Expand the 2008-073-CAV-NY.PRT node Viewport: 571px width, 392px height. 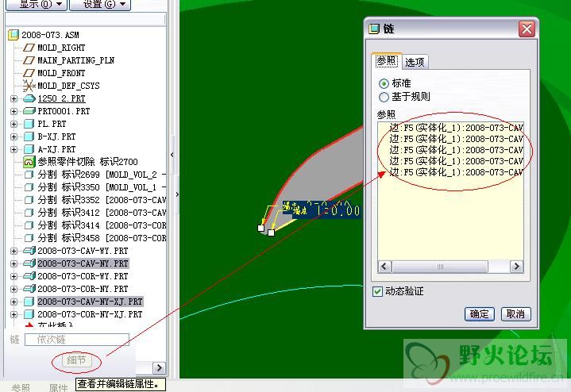tap(14, 264)
